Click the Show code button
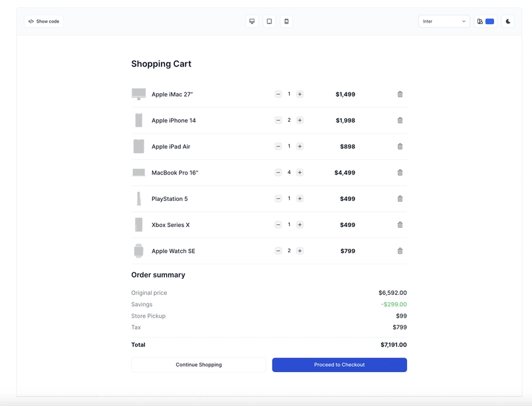 point(44,21)
